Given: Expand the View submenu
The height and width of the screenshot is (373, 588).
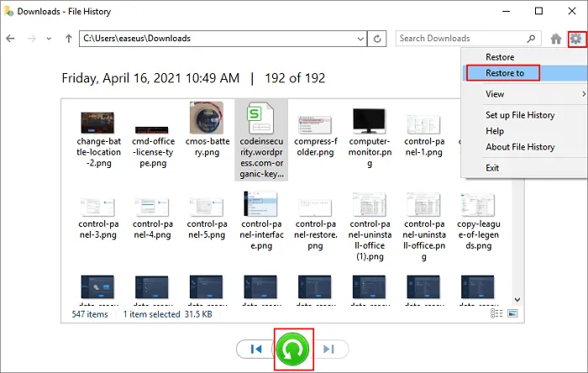Looking at the screenshot, I should pos(496,94).
